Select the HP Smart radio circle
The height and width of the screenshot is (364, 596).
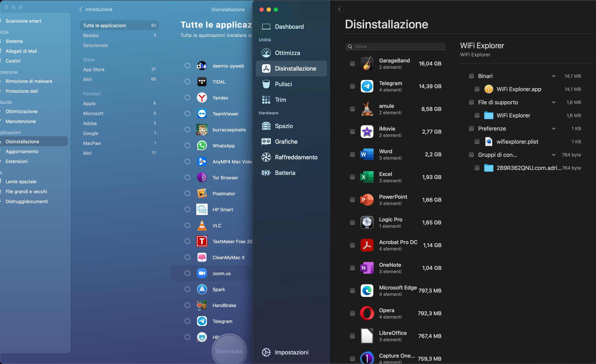187,209
